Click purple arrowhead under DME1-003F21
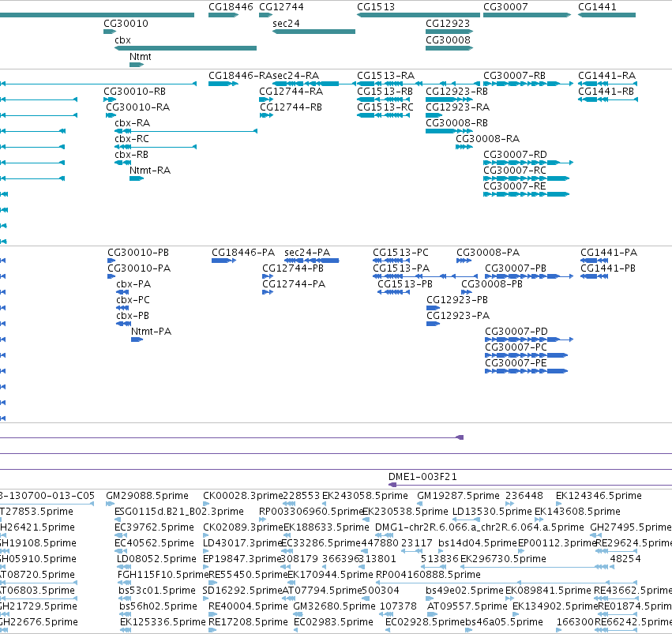This screenshot has height=634, width=672. [x=392, y=485]
